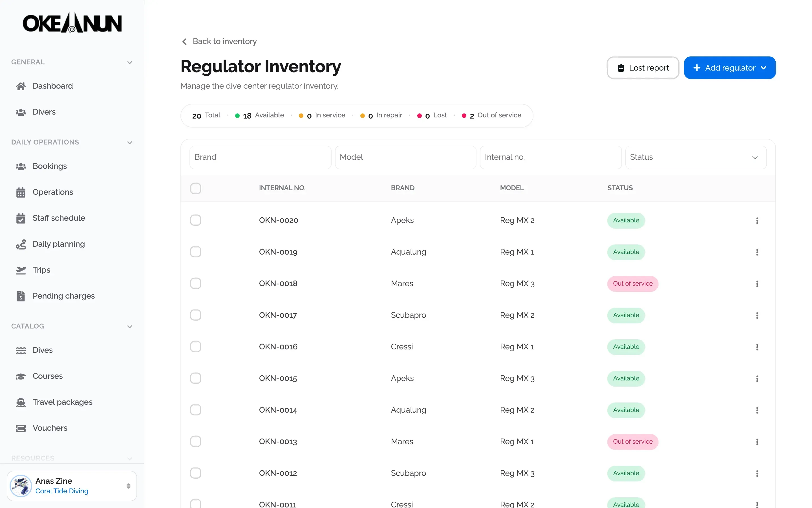Click the Out of service badge for OKN-0018
The height and width of the screenshot is (508, 812).
click(632, 284)
